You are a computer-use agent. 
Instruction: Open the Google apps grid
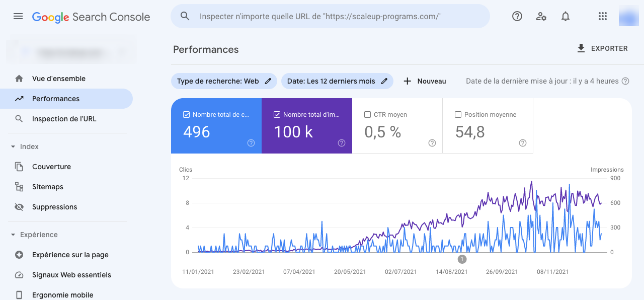point(603,16)
